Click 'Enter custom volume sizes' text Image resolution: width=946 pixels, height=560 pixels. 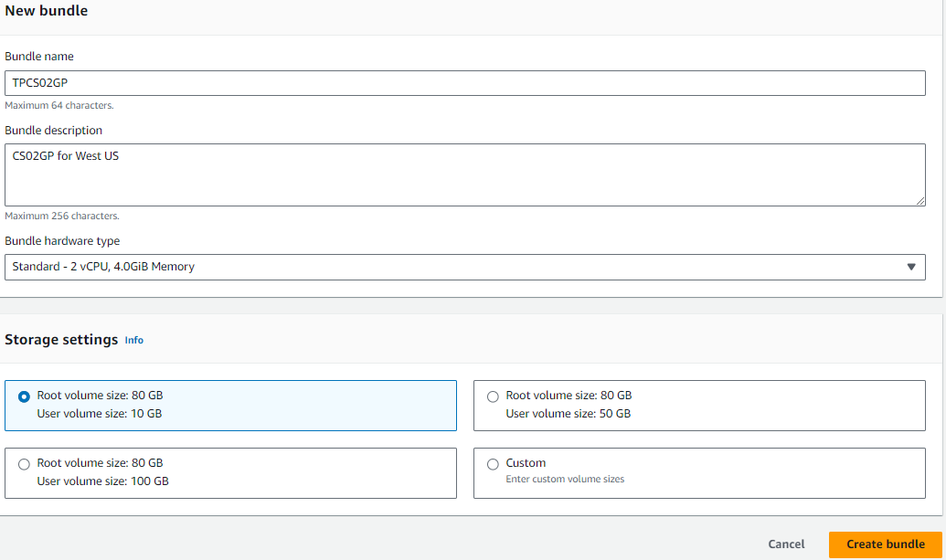tap(565, 480)
